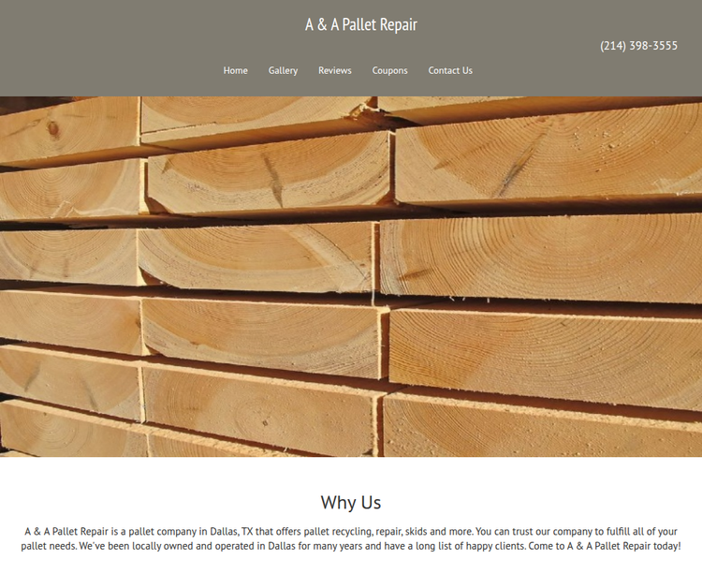
Task: Go to the Gallery page
Action: click(283, 70)
